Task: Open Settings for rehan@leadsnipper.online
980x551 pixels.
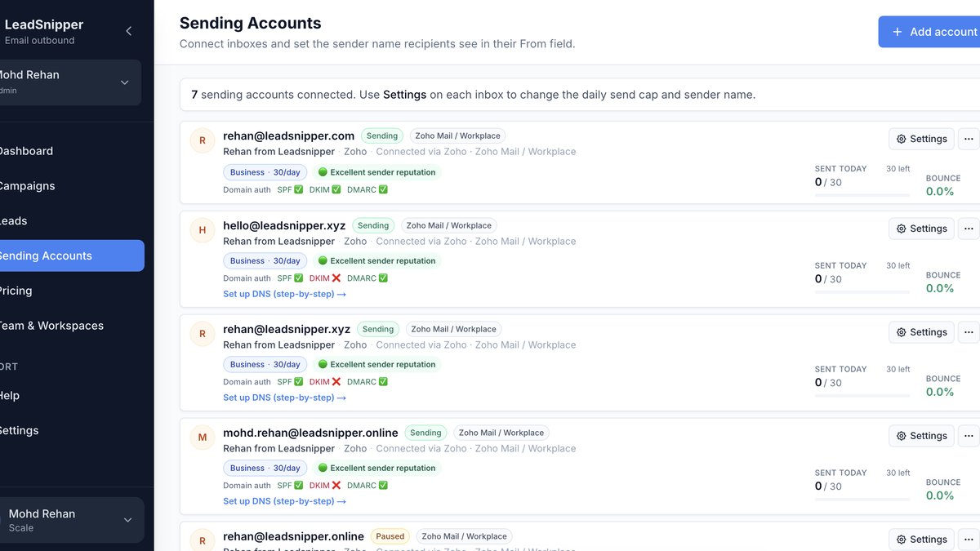Action: pyautogui.click(x=921, y=540)
